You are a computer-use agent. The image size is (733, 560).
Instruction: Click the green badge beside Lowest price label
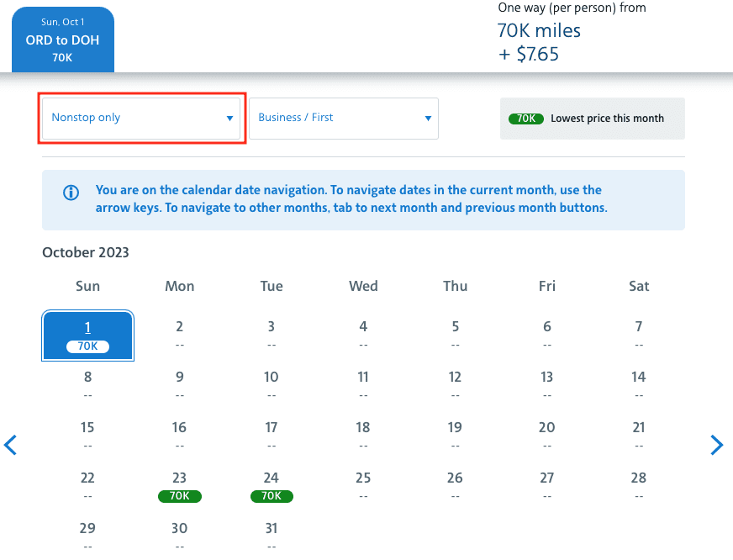click(525, 119)
